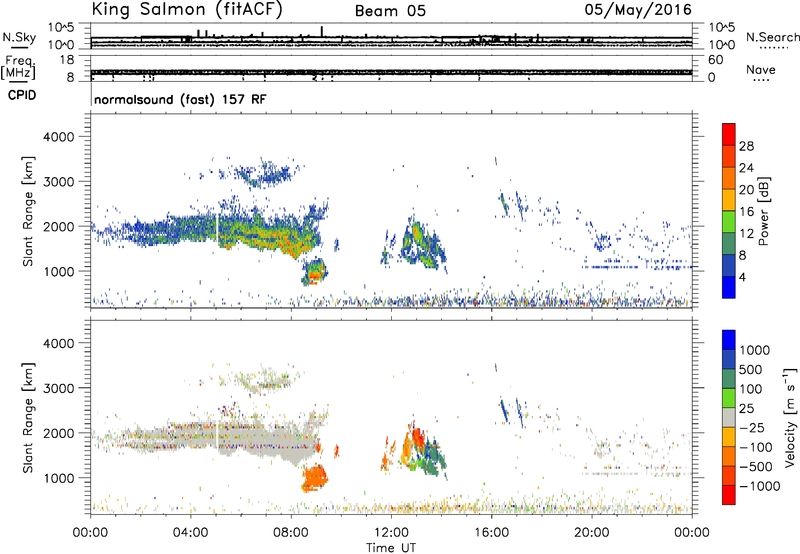Screen dimensions: 800x554
Task: Click the -25 label on the velocity colorbar
Action: click(x=752, y=428)
